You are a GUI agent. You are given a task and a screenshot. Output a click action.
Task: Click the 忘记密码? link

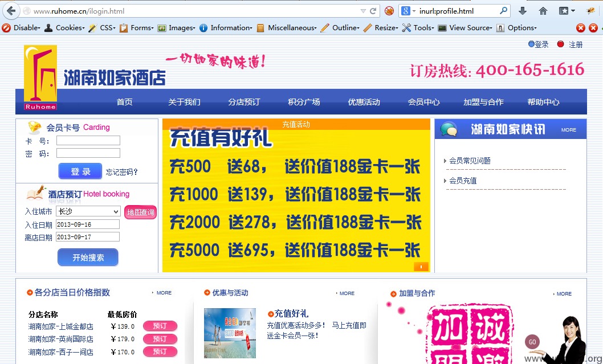122,172
